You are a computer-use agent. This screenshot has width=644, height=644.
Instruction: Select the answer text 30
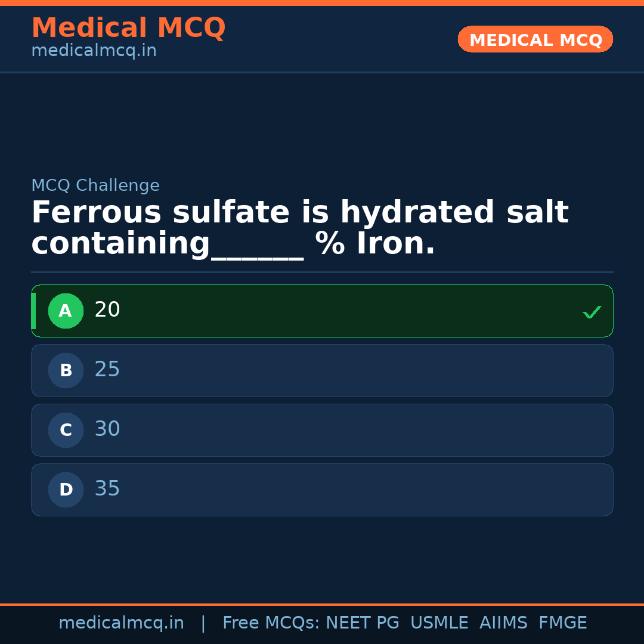[x=107, y=429]
